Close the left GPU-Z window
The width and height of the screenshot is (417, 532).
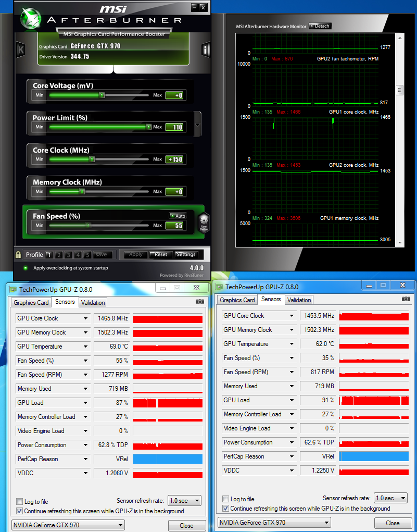coord(197,288)
